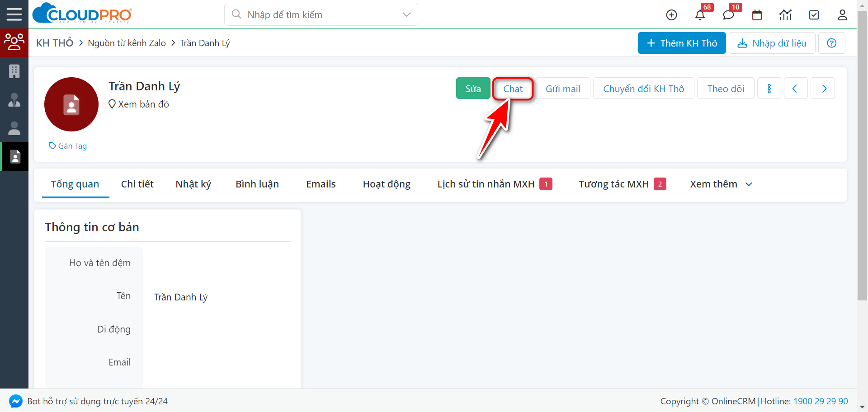Image resolution: width=868 pixels, height=412 pixels.
Task: Click the Thêm KH Thô button
Action: point(682,43)
